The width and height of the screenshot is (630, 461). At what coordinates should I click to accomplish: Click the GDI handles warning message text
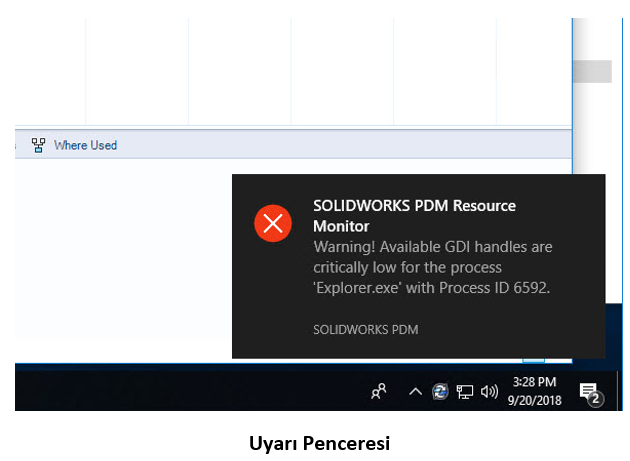point(432,267)
